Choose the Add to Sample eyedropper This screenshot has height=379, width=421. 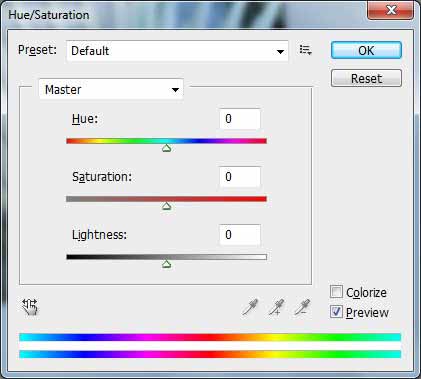[276, 307]
